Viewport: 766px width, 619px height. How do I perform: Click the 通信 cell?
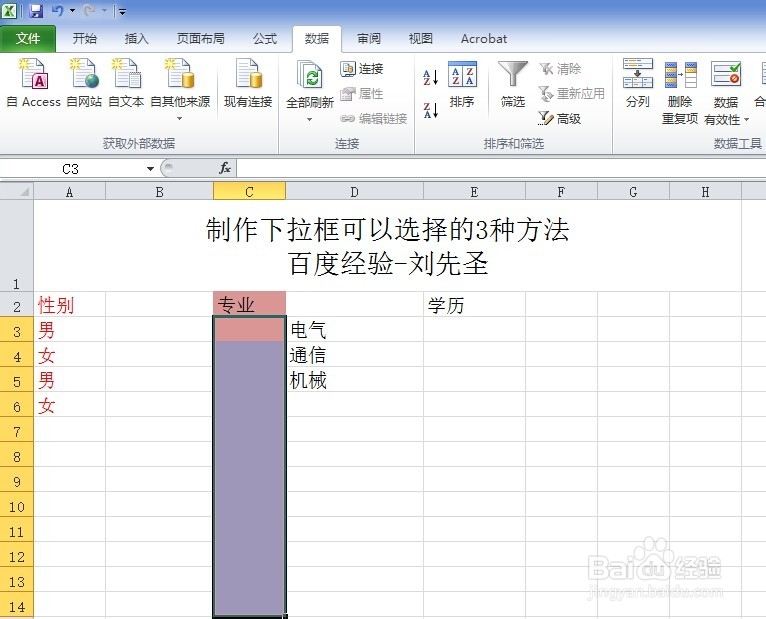coord(354,355)
